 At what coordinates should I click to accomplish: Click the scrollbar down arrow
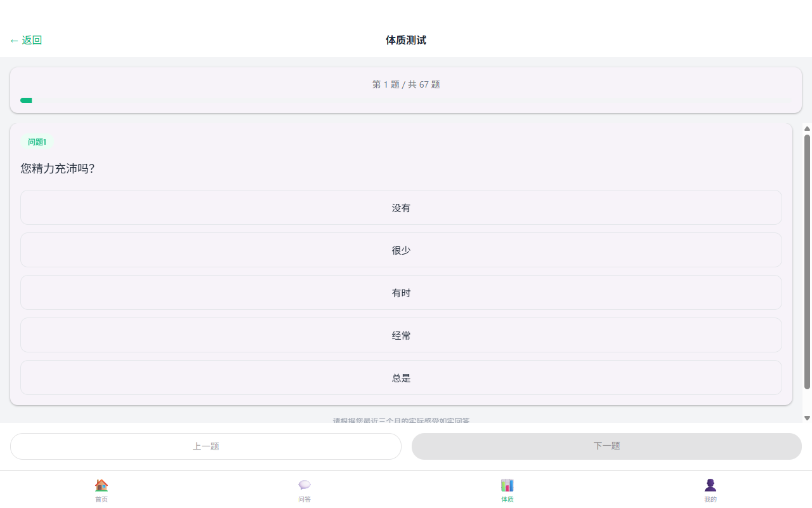pos(807,418)
